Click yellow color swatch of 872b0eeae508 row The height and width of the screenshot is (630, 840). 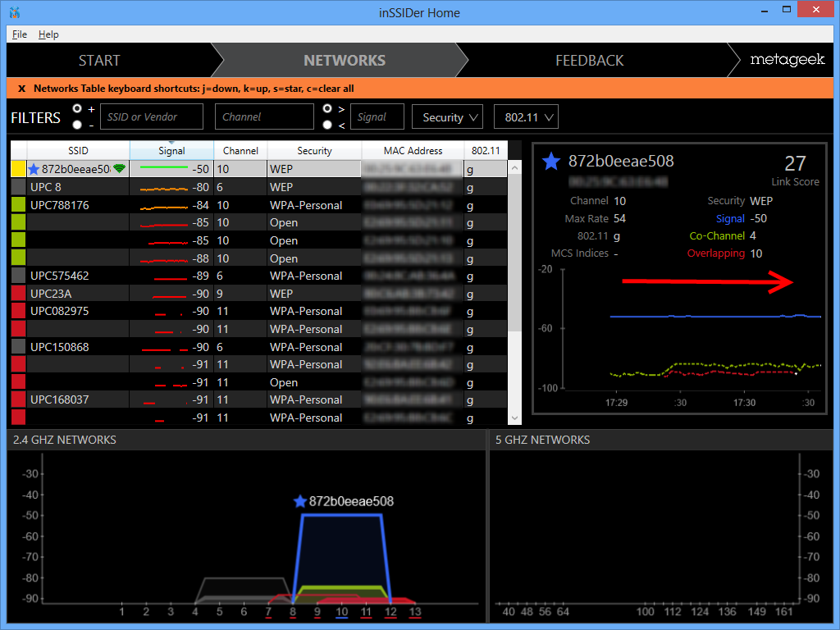pos(19,169)
